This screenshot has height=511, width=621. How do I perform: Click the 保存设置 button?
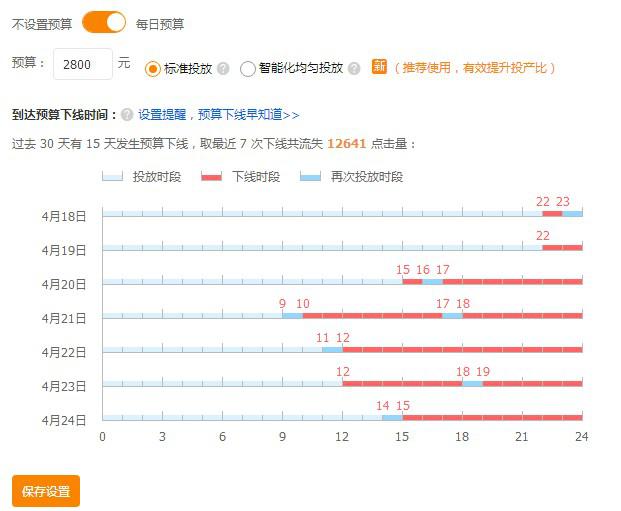point(46,491)
